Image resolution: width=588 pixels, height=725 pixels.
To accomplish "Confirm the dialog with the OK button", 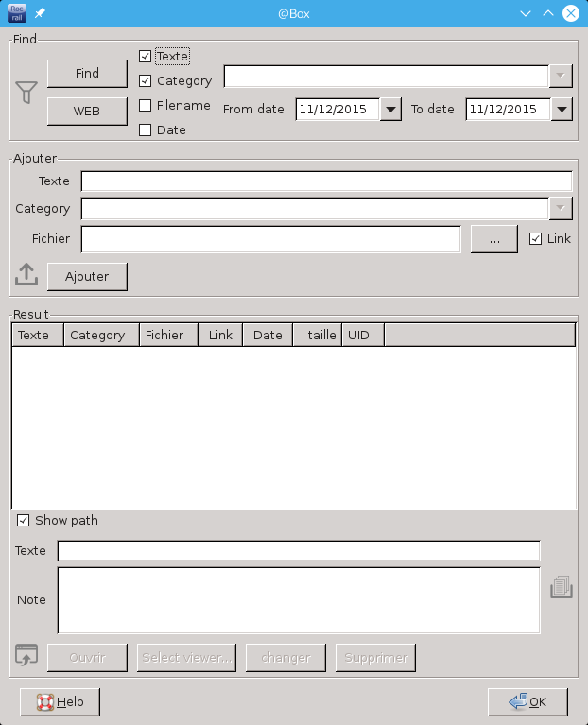I will (x=527, y=702).
